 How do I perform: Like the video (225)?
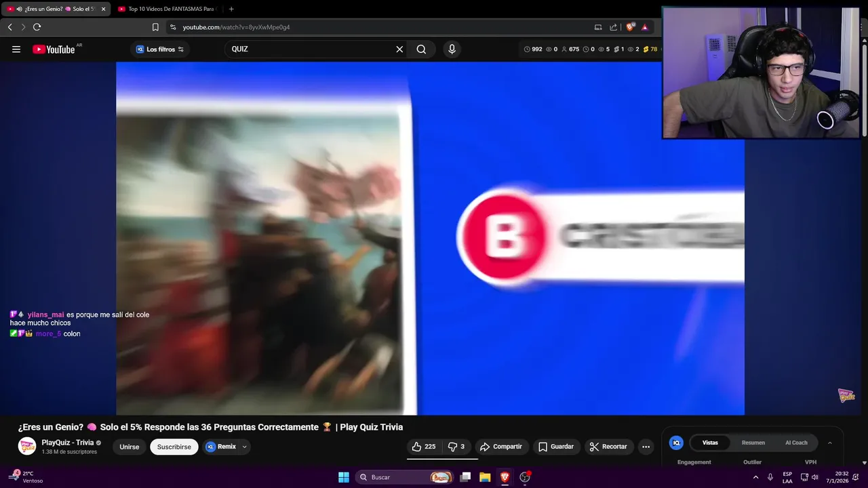pyautogui.click(x=424, y=447)
